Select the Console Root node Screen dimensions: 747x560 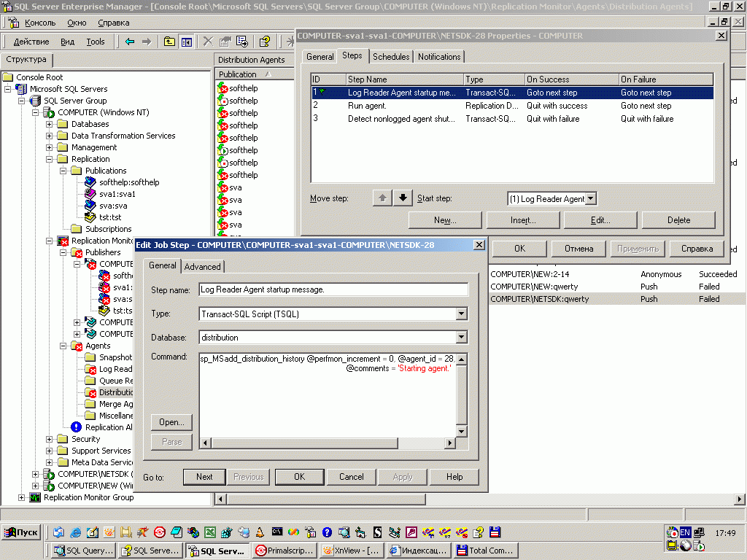39,77
